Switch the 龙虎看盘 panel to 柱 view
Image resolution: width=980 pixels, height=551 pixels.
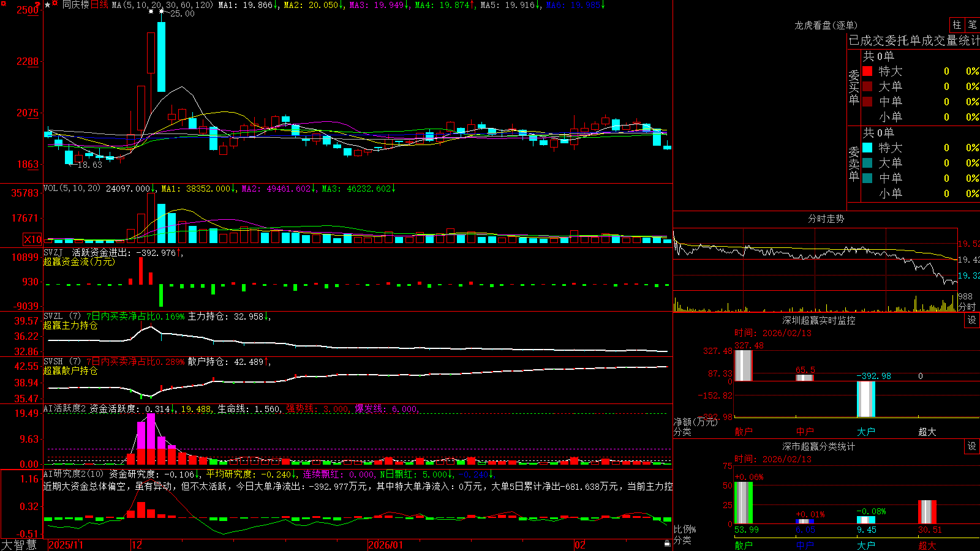pyautogui.click(x=957, y=24)
